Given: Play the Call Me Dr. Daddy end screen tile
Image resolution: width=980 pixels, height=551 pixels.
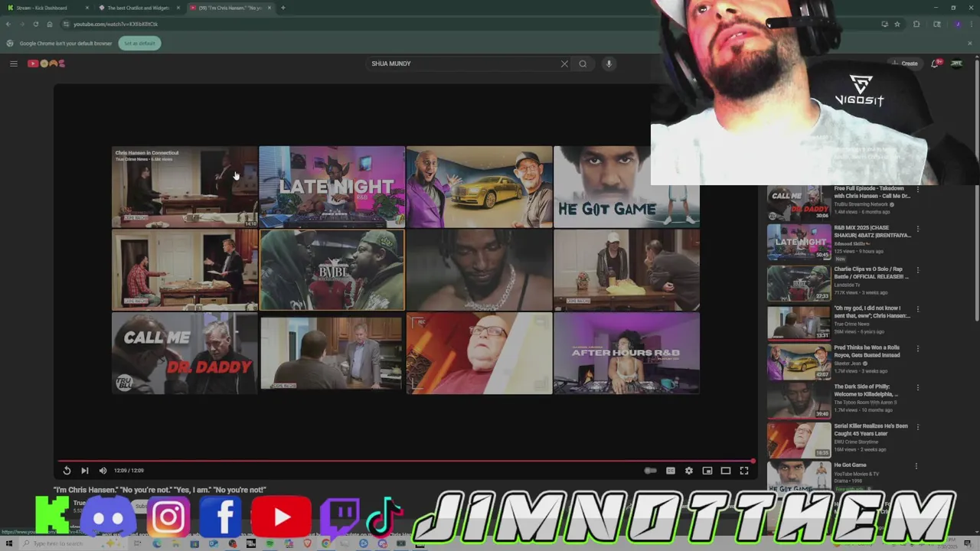Looking at the screenshot, I should tap(185, 354).
